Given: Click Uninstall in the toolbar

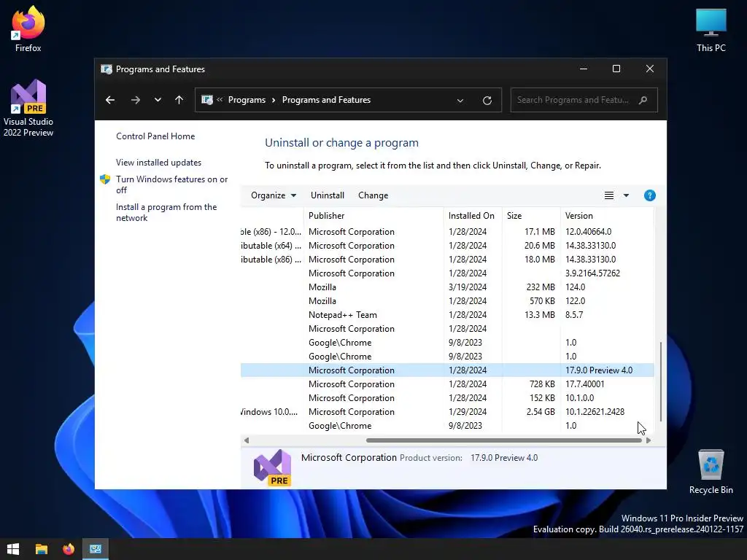Looking at the screenshot, I should pyautogui.click(x=328, y=195).
